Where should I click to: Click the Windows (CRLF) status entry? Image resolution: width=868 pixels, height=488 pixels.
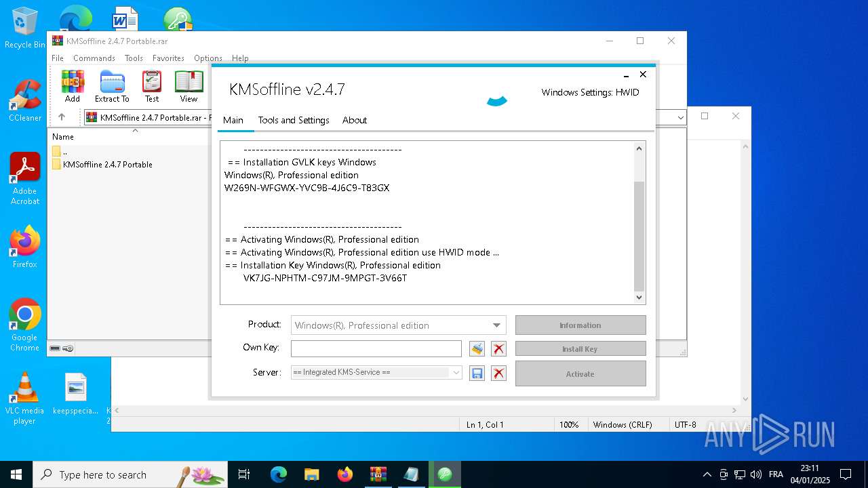623,425
